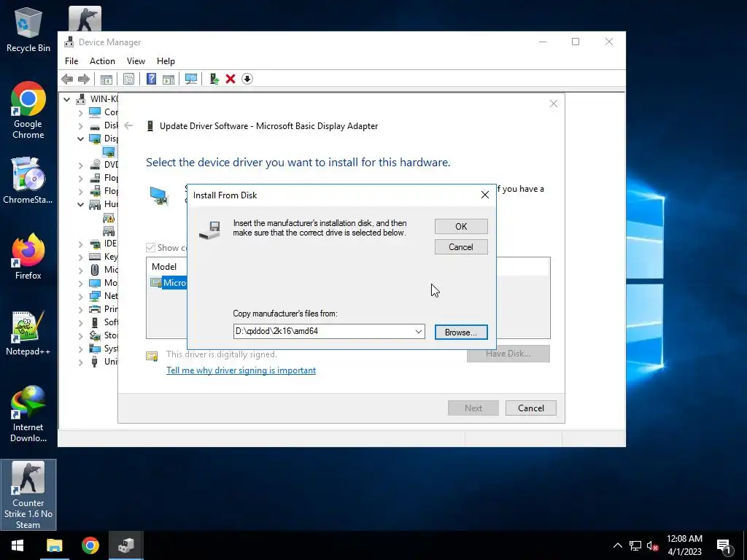Open Tell me why driver signing is important
The image size is (747, 560).
[x=241, y=370]
